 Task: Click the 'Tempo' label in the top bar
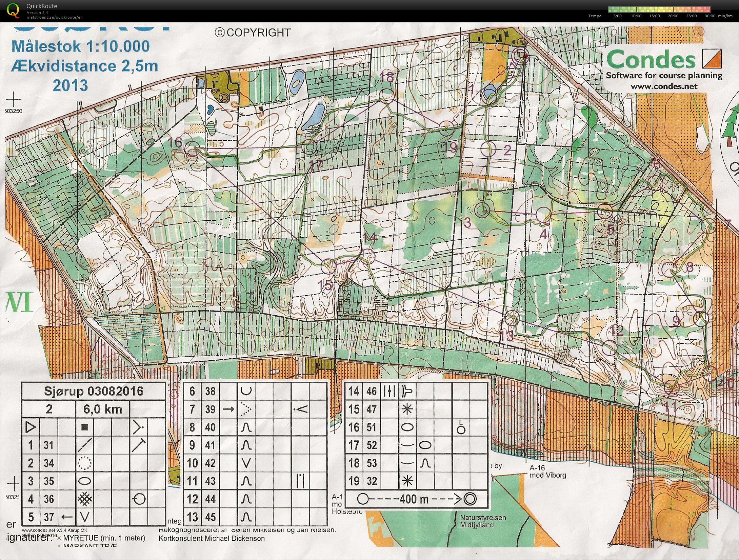[x=595, y=16]
